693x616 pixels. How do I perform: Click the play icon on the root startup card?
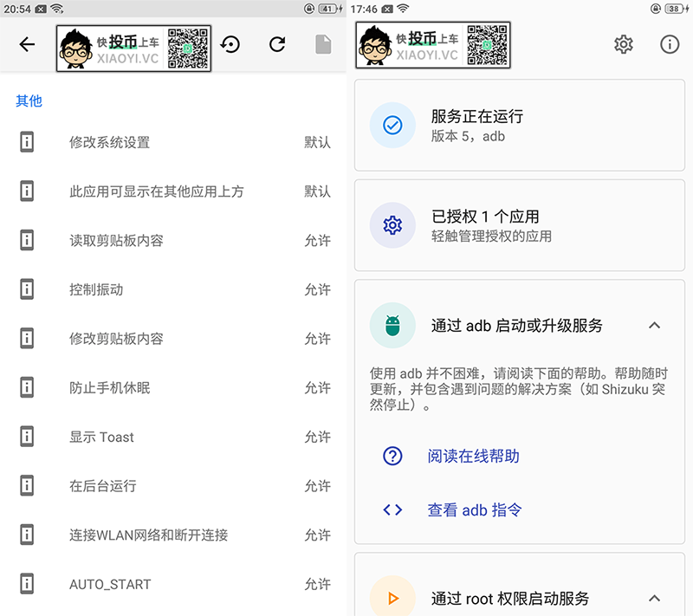[392, 597]
